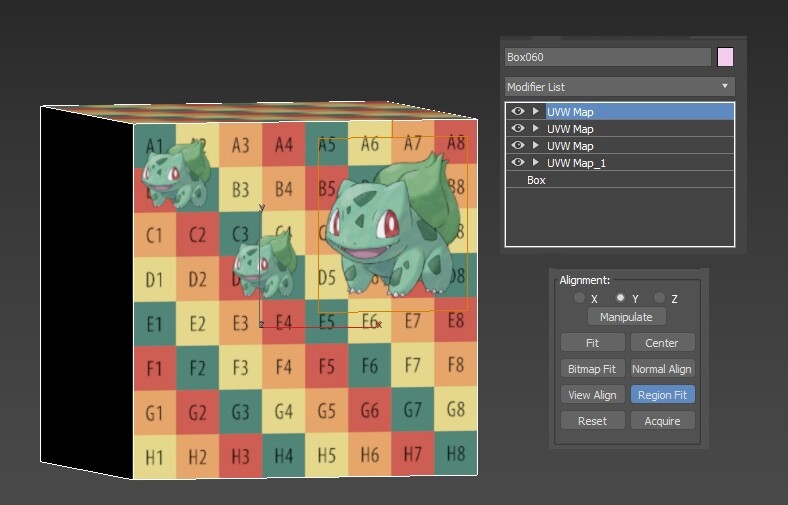Select Y alignment radio button
Screen dimensions: 788x505
[620, 298]
